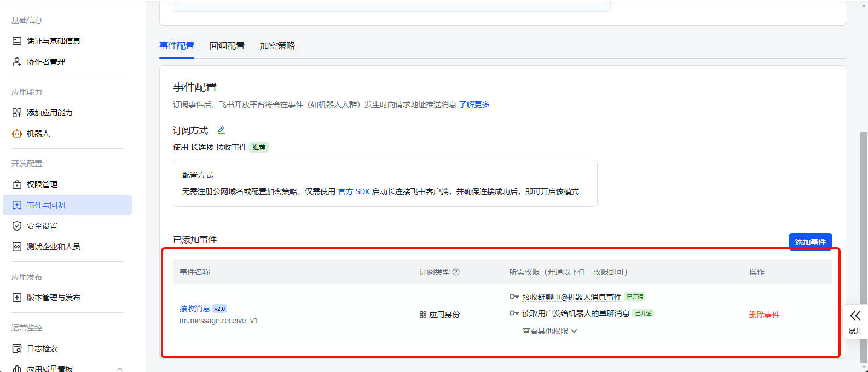868x372 pixels.
Task: Click the 已开通 badge for 接收群聊中@机器人消息事件
Action: point(635,297)
